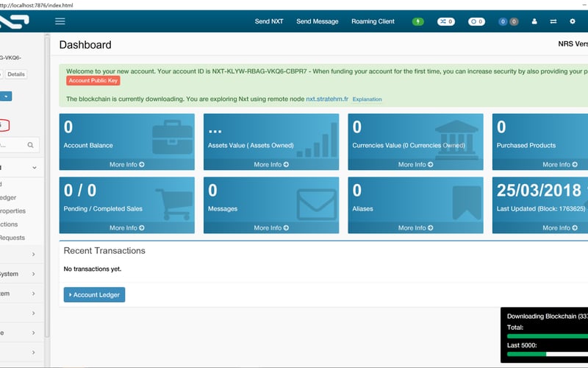Open More Info for Aliases
The image size is (588, 368).
pos(415,228)
